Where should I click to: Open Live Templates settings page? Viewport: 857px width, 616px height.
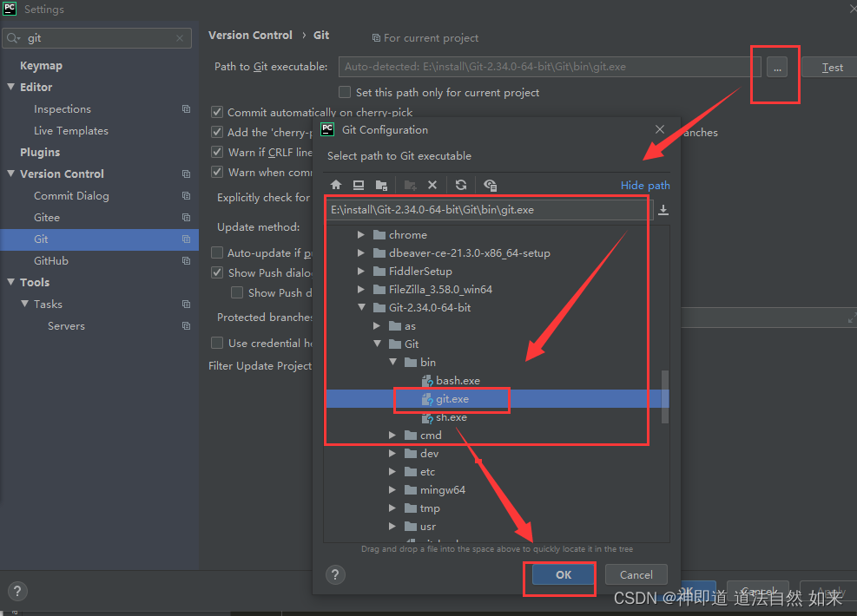71,130
